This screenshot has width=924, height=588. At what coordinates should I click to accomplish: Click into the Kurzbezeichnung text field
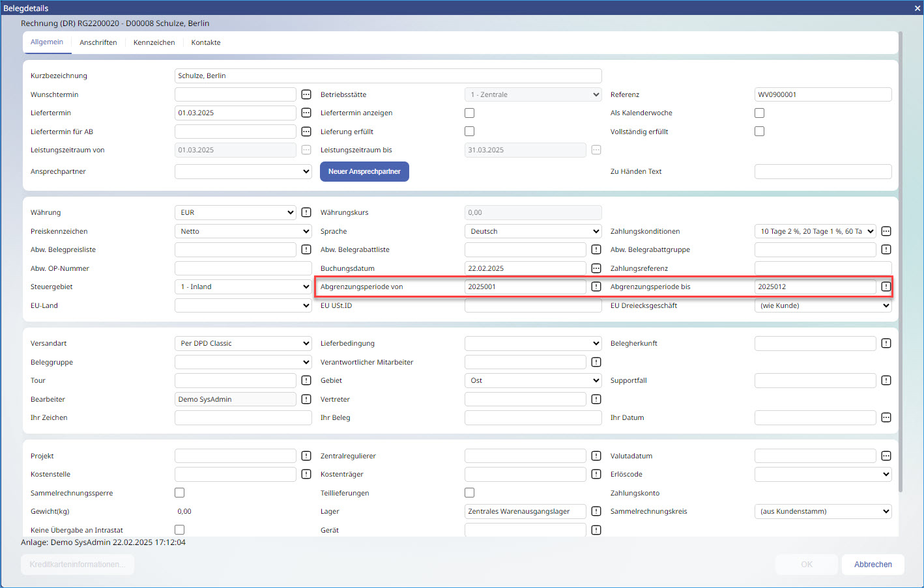point(388,76)
